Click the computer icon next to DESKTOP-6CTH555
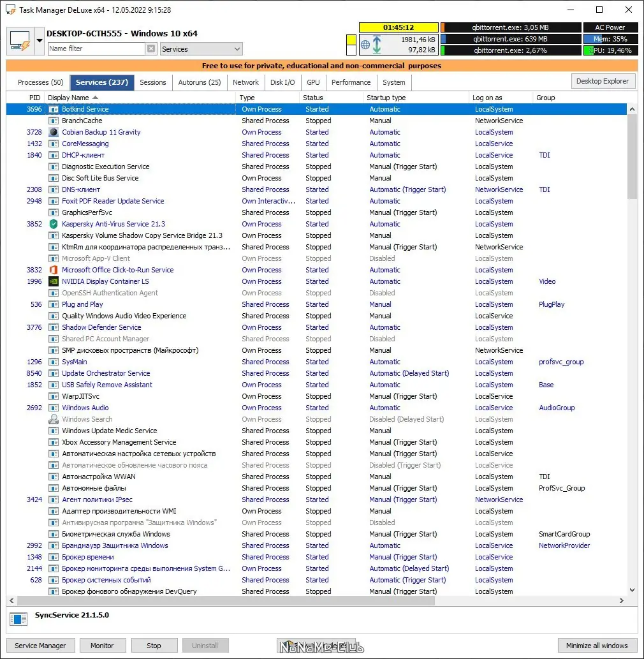Screen dimensions: 644x659 click(20, 41)
